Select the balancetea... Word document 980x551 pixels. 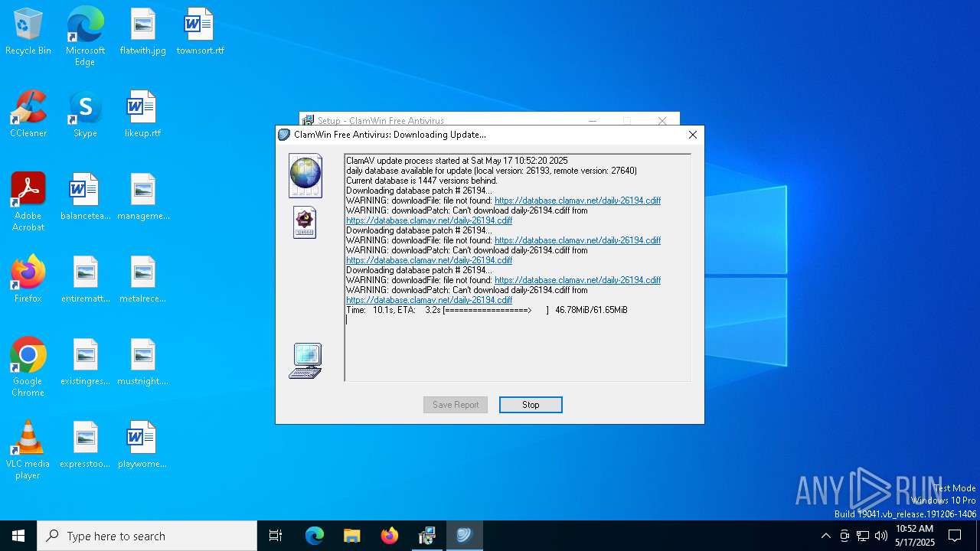85,196
